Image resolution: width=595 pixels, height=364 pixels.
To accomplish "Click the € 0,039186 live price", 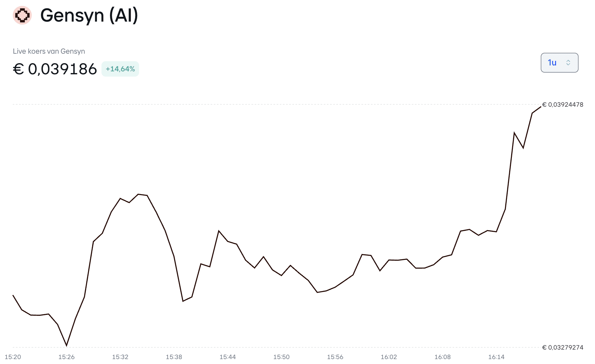I will (55, 69).
